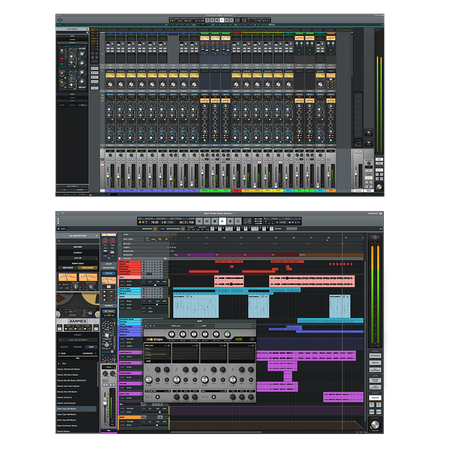
Task: Select the orange track header at track list bottom
Action: click(x=130, y=417)
